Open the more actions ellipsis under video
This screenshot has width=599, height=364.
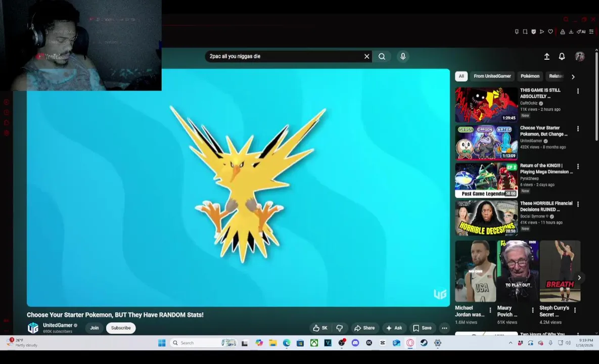point(444,328)
